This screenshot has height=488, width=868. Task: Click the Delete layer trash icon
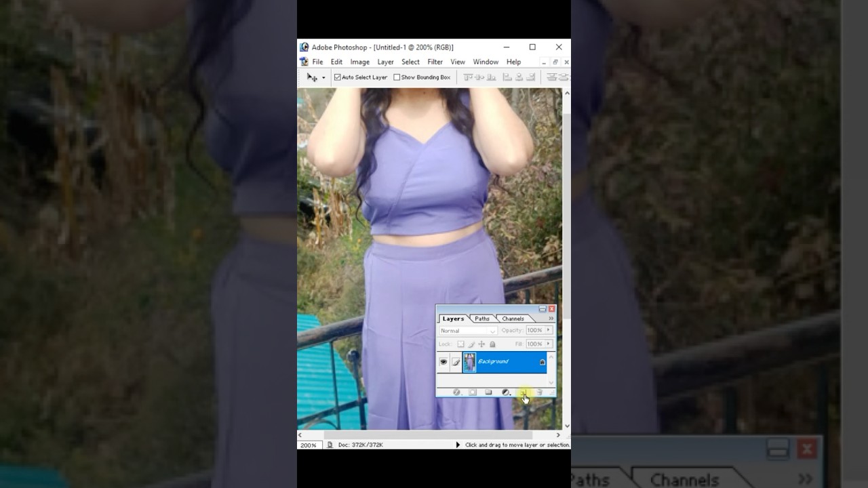(540, 392)
